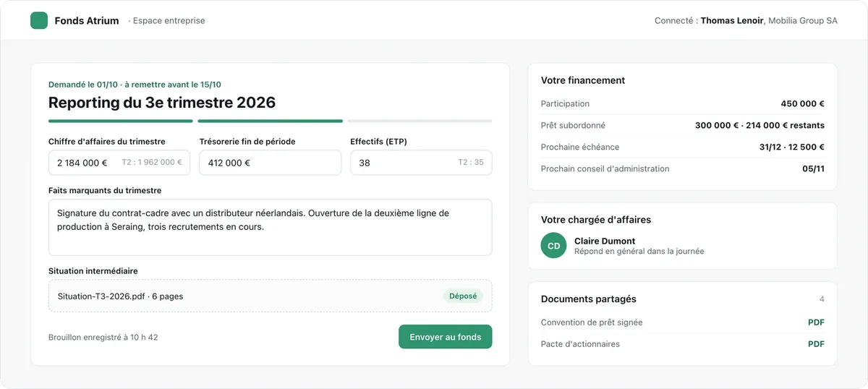Click the Prochain conseil d'administration label

(x=605, y=168)
